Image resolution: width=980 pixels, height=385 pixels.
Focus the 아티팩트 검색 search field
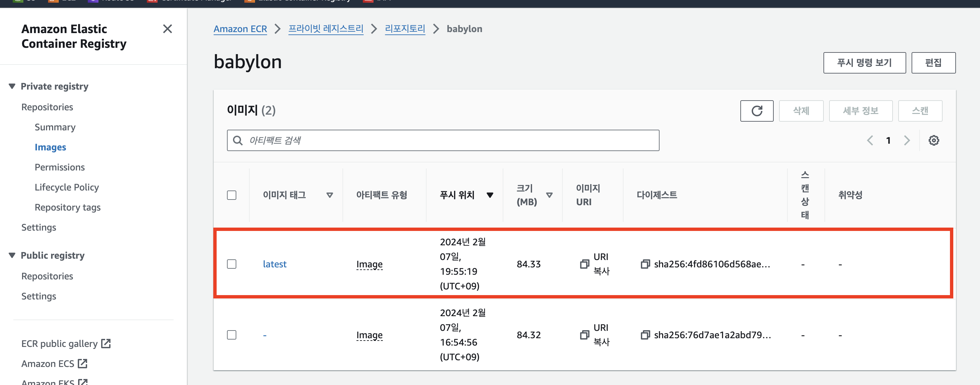pos(443,140)
